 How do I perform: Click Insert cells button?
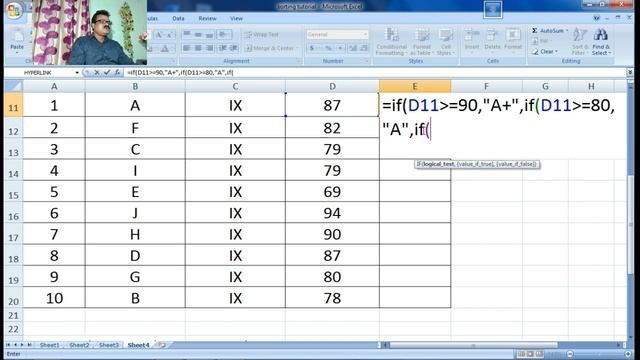pos(472,40)
